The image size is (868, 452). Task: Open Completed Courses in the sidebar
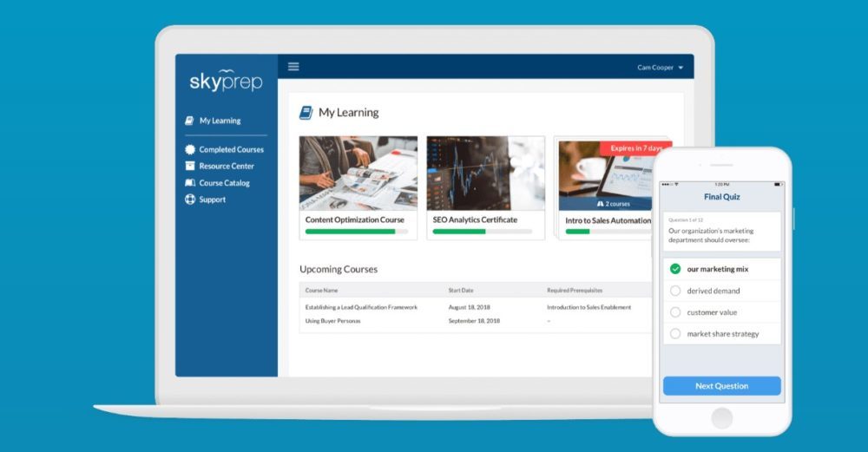pyautogui.click(x=231, y=149)
